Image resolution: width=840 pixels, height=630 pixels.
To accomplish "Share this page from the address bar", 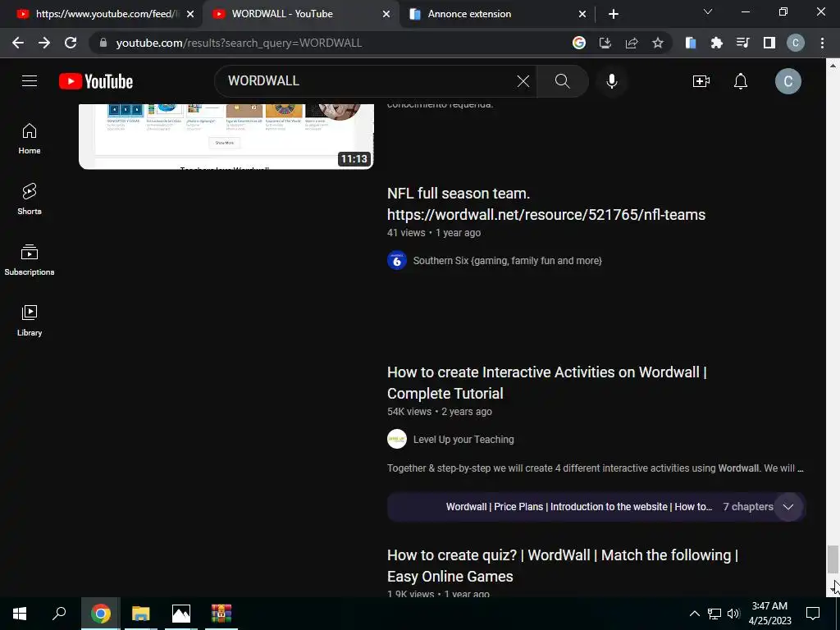I will (x=632, y=43).
